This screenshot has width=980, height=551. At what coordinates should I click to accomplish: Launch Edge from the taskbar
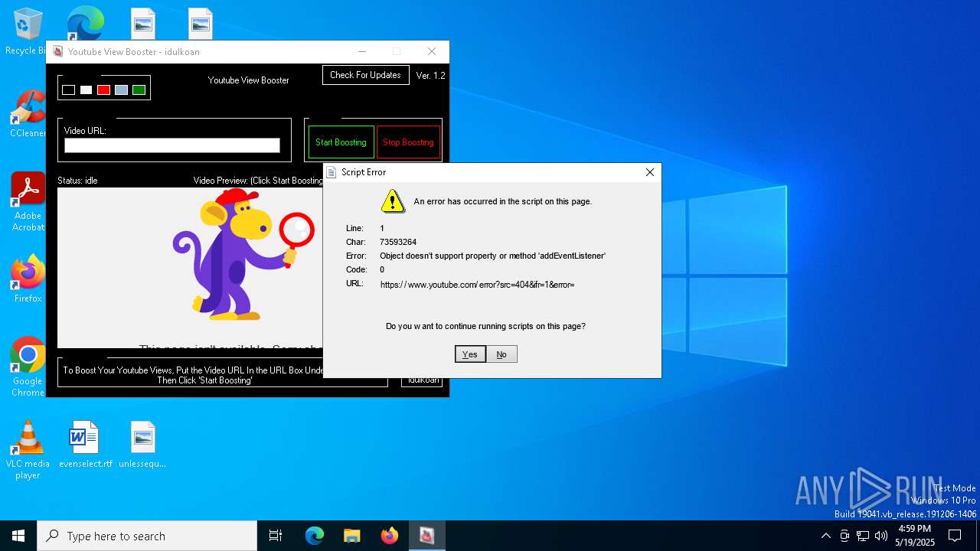315,536
